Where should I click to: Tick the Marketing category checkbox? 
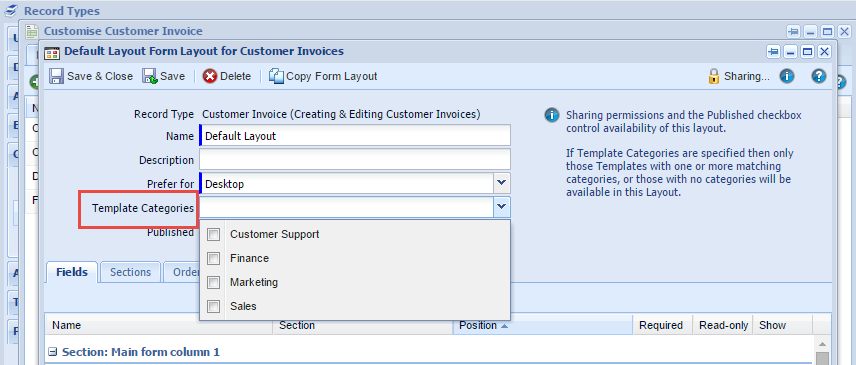click(213, 283)
